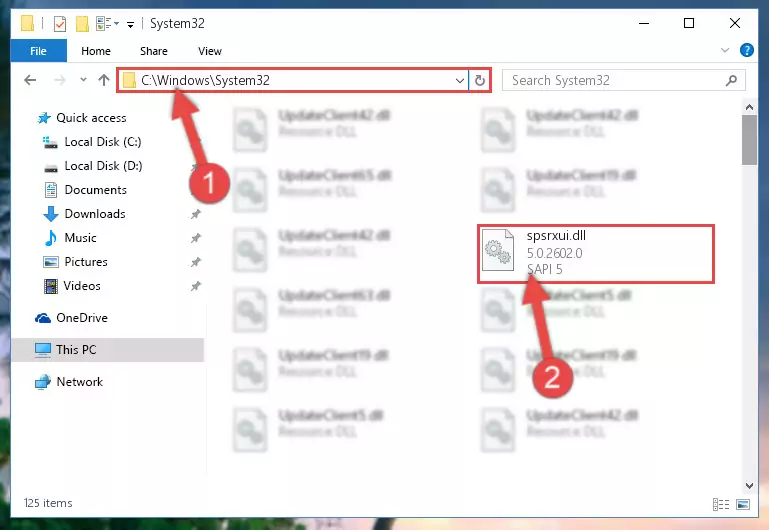The width and height of the screenshot is (769, 530).
Task: Switch to the Share ribbon tab
Action: coord(154,51)
